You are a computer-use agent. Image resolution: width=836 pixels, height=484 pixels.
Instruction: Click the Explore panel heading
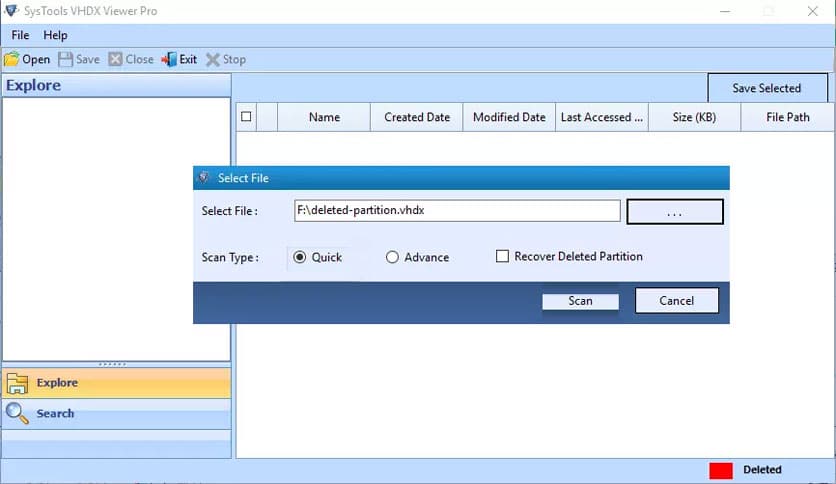pyautogui.click(x=34, y=85)
